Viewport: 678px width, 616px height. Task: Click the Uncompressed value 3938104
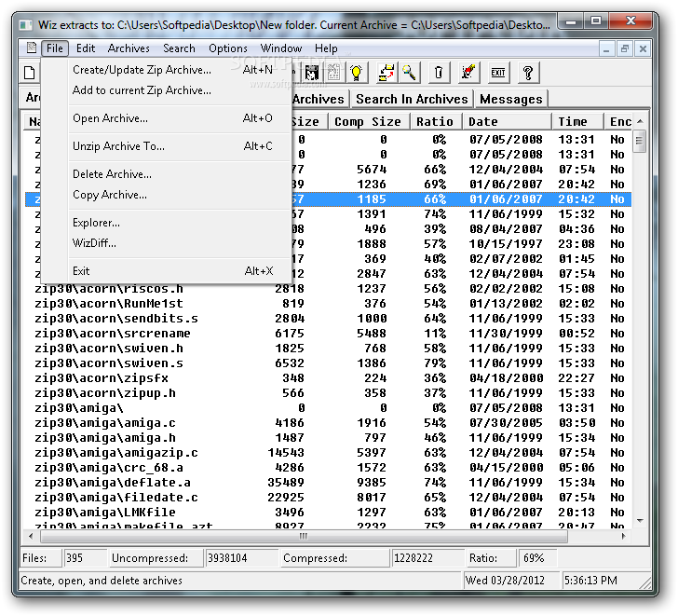tap(242, 558)
